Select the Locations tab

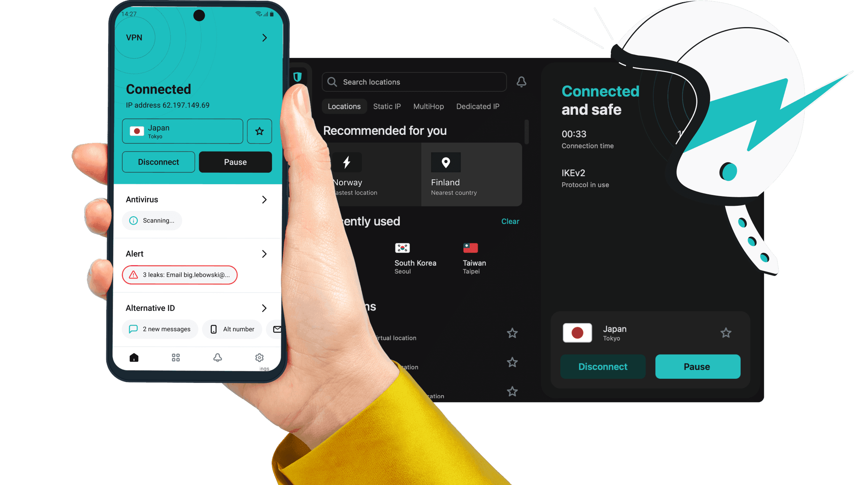(x=344, y=105)
